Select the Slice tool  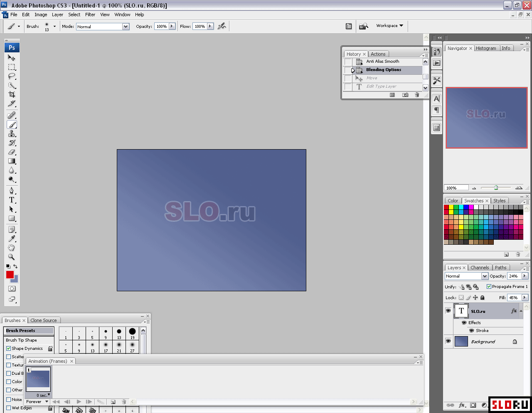12,103
